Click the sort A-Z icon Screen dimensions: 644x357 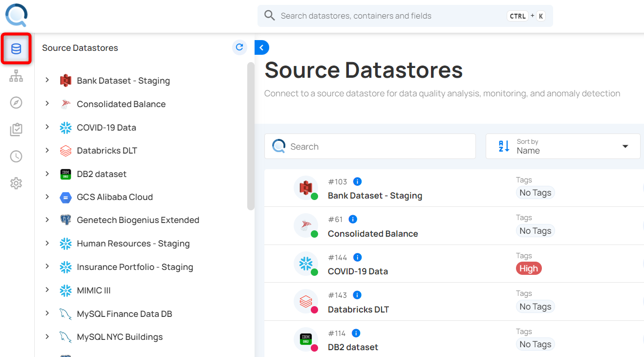pyautogui.click(x=504, y=146)
